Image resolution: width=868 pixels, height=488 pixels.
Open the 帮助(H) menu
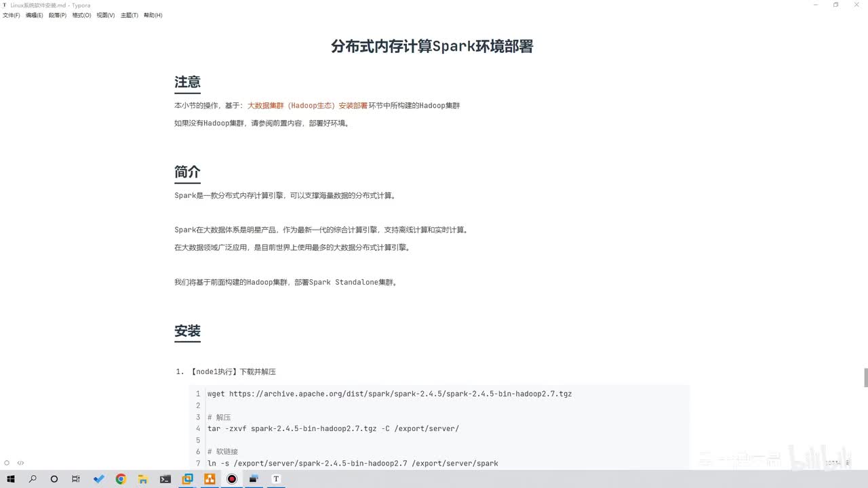pyautogui.click(x=153, y=15)
